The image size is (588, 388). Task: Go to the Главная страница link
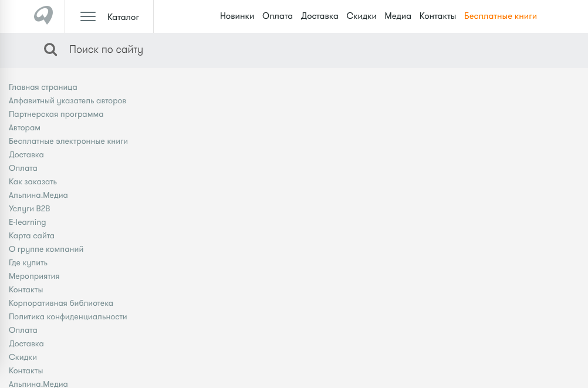43,87
